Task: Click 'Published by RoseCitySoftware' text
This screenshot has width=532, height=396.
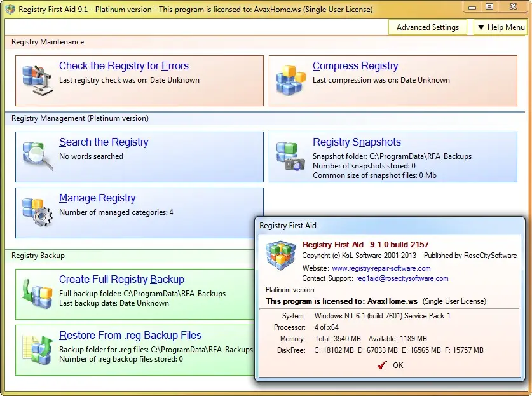Action: 470,256
